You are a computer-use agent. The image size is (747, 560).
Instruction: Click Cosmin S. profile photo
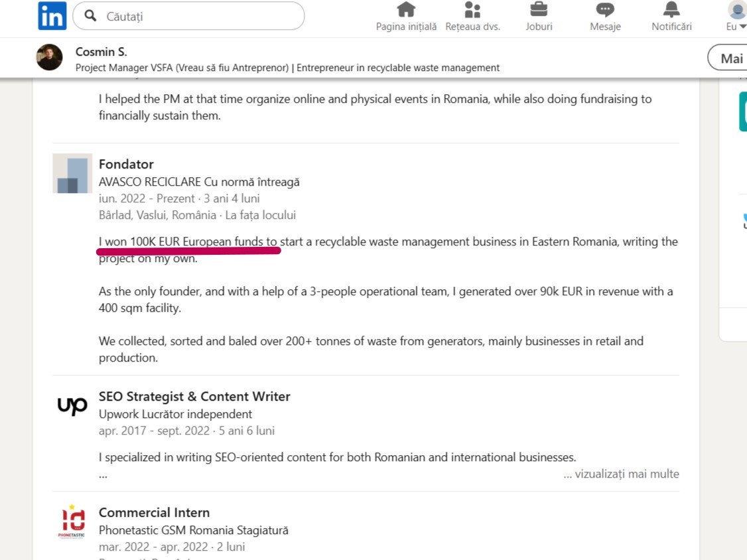click(50, 58)
